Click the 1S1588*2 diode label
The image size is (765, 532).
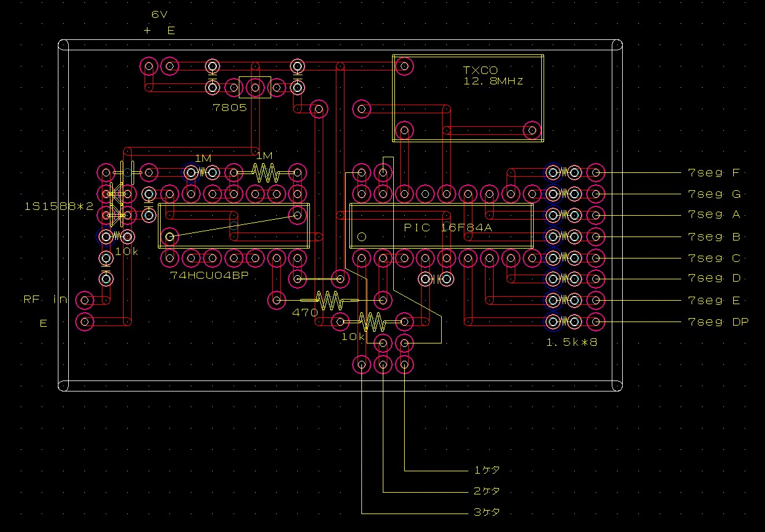tap(59, 206)
